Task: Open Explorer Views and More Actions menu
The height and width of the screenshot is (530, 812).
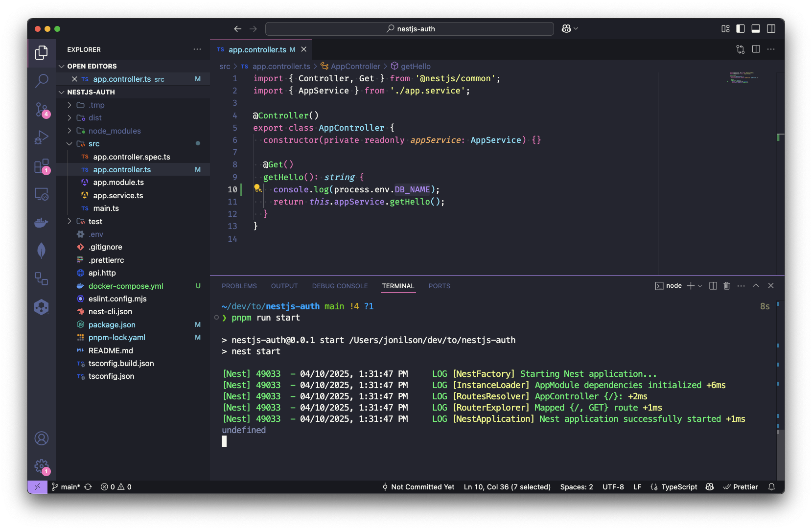Action: (197, 49)
